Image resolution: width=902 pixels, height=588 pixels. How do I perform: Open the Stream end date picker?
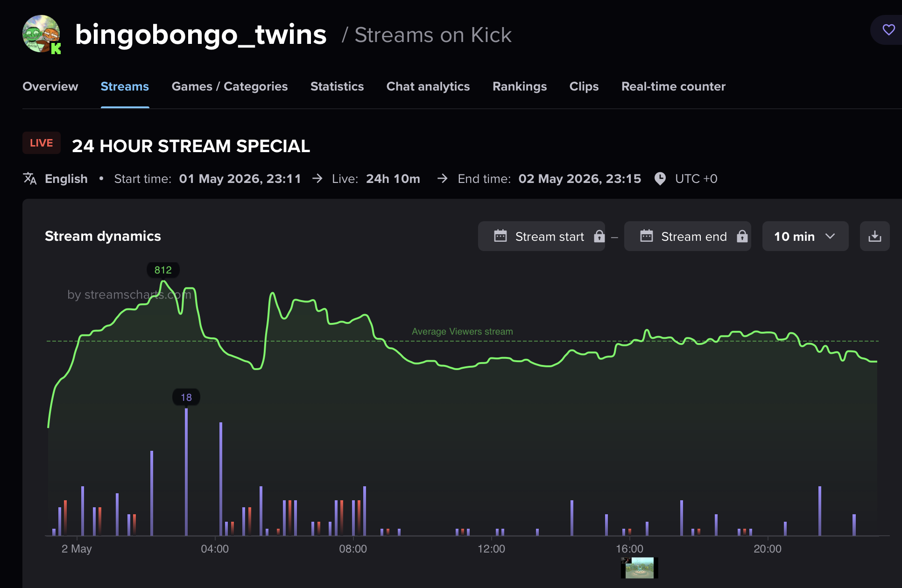(x=687, y=237)
